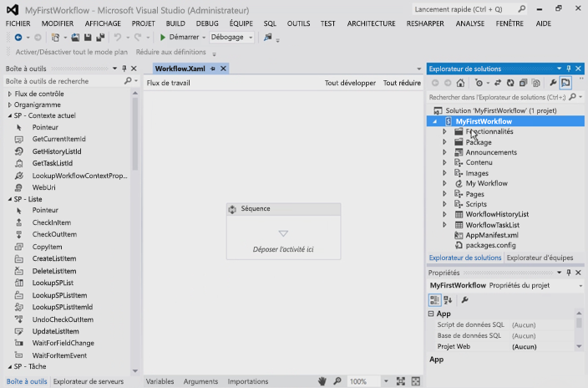Click the Save All icon in toolbar
The image size is (588, 388).
[100, 37]
